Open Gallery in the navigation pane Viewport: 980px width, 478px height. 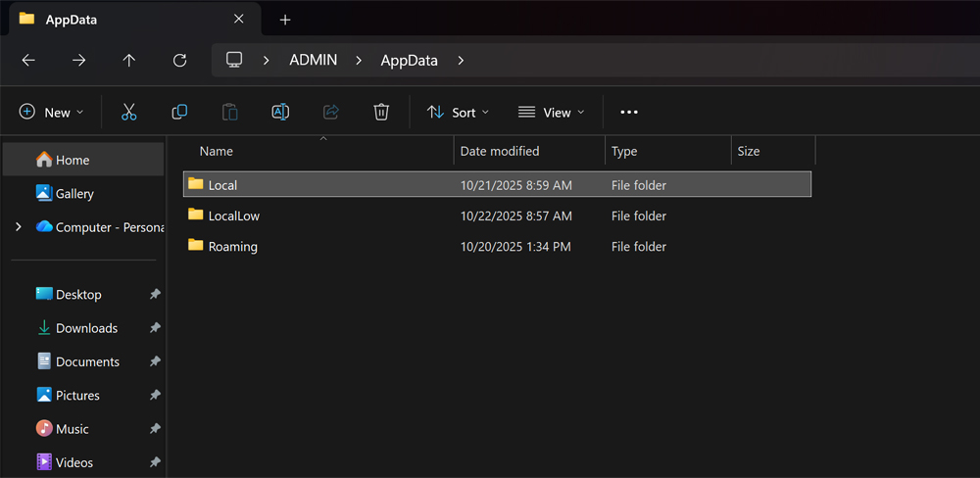[x=74, y=194]
